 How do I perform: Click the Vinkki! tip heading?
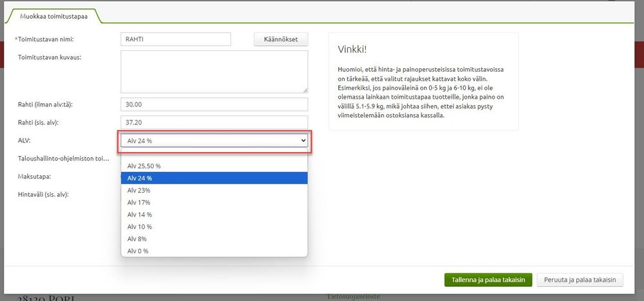pos(352,50)
